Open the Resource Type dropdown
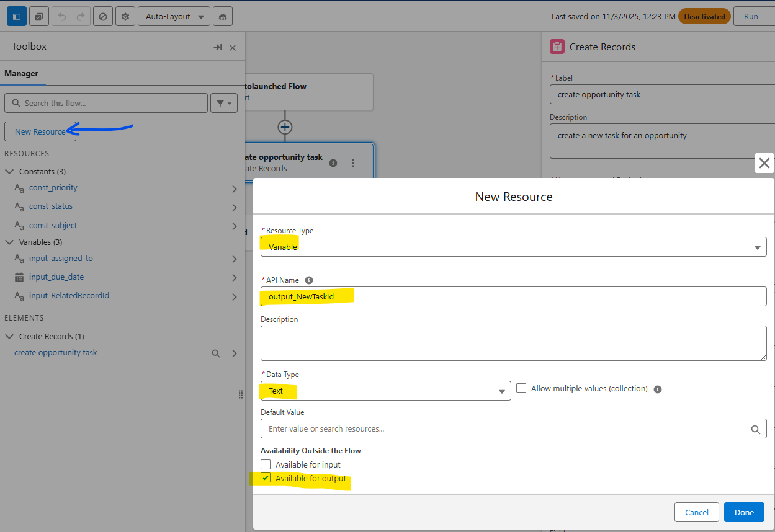The width and height of the screenshot is (775, 532). point(513,247)
